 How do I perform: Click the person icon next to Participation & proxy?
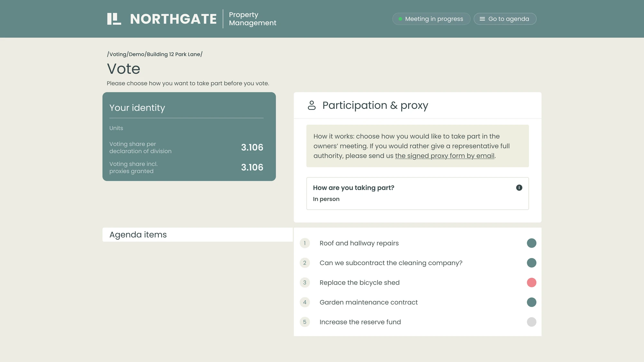(312, 105)
